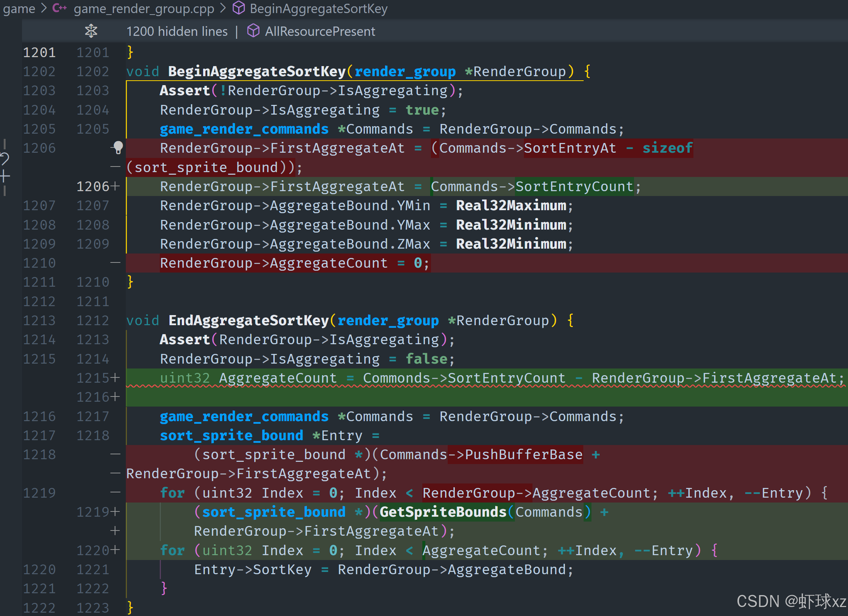The width and height of the screenshot is (848, 616).
Task: Click the lightbulb code action icon
Action: point(118,147)
